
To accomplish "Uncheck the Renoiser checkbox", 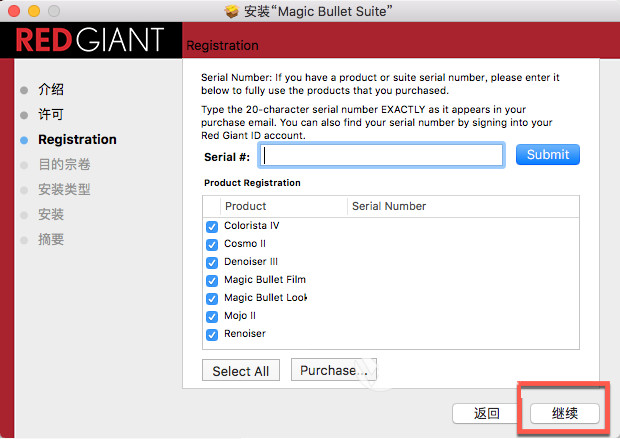I will (212, 334).
